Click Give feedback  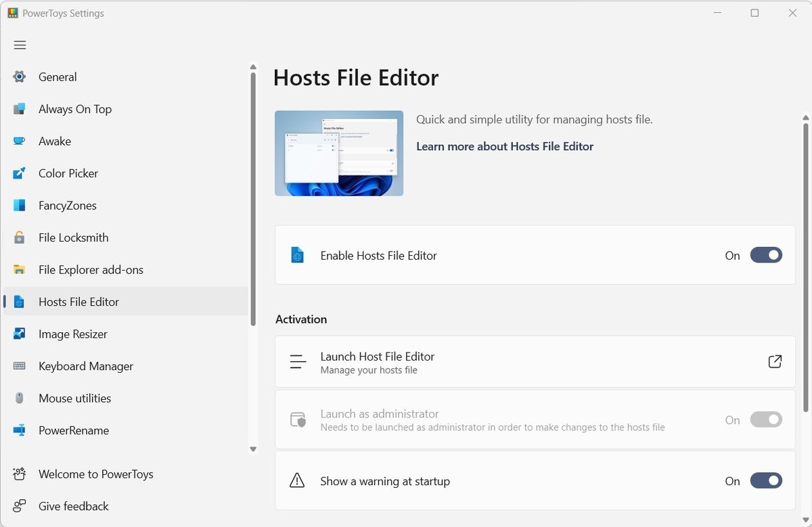coord(126,506)
